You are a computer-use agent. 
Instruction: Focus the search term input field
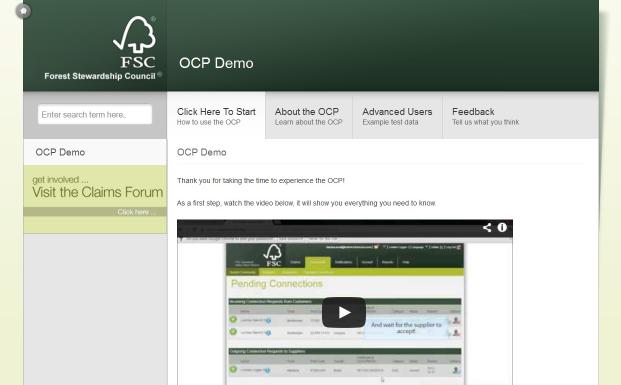point(95,114)
